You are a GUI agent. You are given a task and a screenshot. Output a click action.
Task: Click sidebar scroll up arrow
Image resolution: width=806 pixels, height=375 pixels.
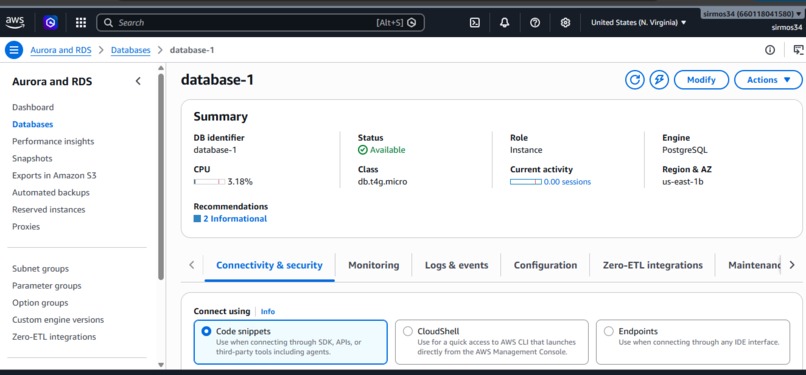(161, 68)
